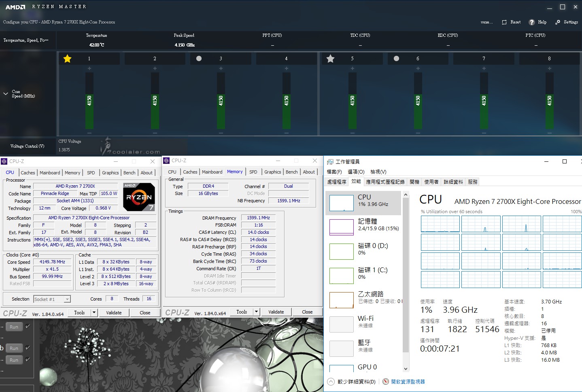Select Wi-Fi item in Task Manager sidebar
582x392 pixels.
point(363,324)
